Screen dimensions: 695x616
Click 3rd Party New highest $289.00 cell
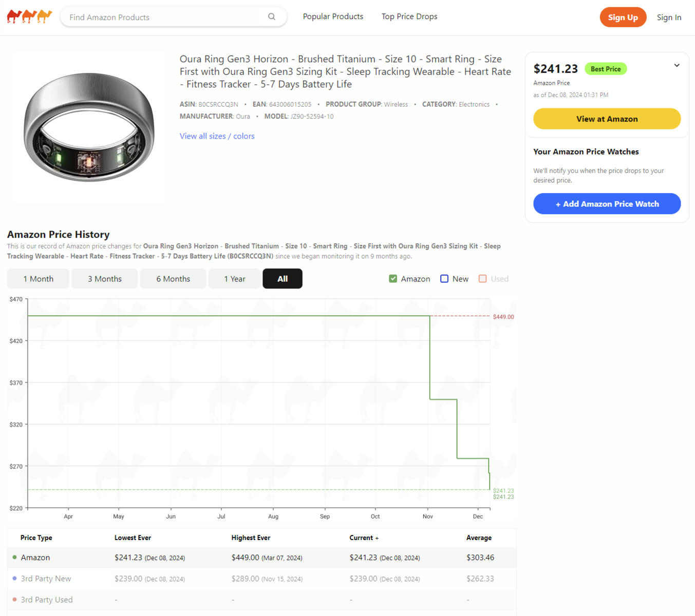point(267,579)
